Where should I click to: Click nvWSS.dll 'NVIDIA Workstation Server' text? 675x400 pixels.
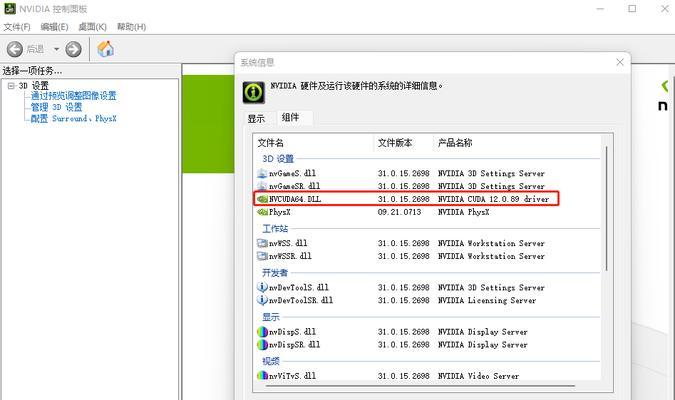pyautogui.click(x=491, y=243)
